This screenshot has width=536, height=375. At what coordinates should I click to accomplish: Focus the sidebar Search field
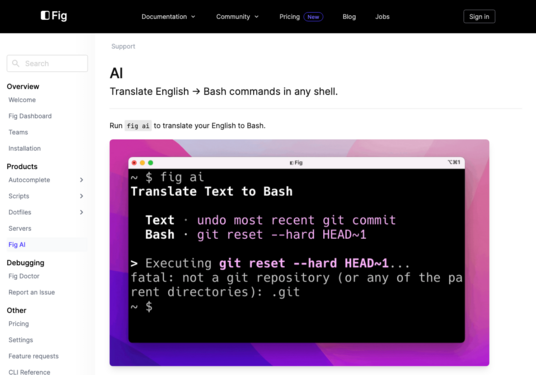click(47, 63)
